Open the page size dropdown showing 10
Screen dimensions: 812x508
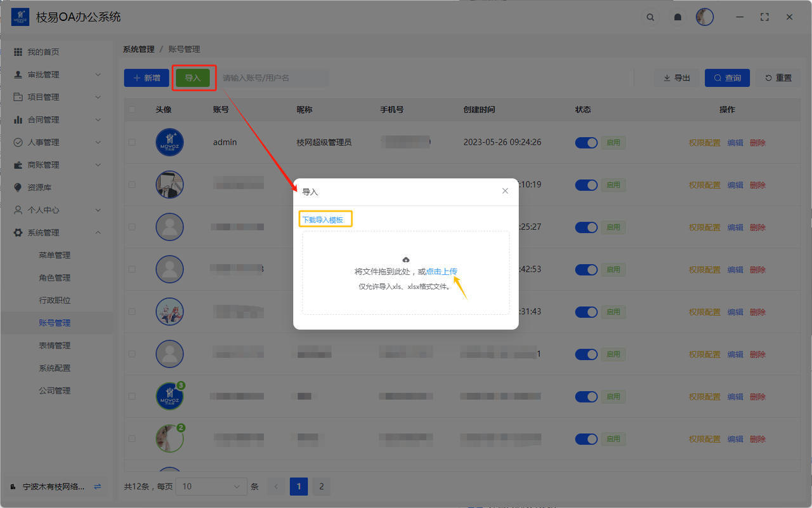coord(211,486)
